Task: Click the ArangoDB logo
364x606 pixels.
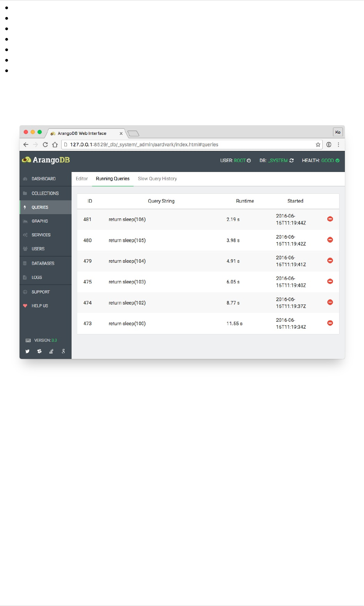Action: pyautogui.click(x=46, y=160)
